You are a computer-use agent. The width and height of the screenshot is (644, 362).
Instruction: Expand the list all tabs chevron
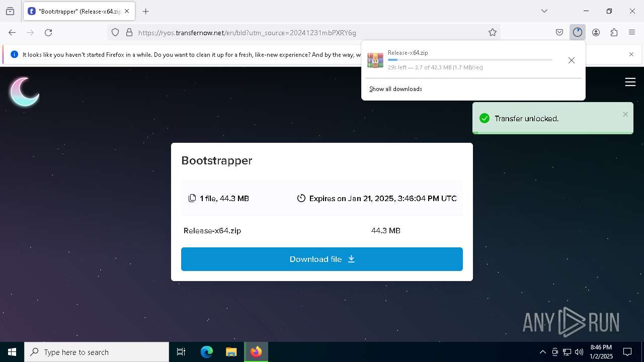(x=544, y=11)
